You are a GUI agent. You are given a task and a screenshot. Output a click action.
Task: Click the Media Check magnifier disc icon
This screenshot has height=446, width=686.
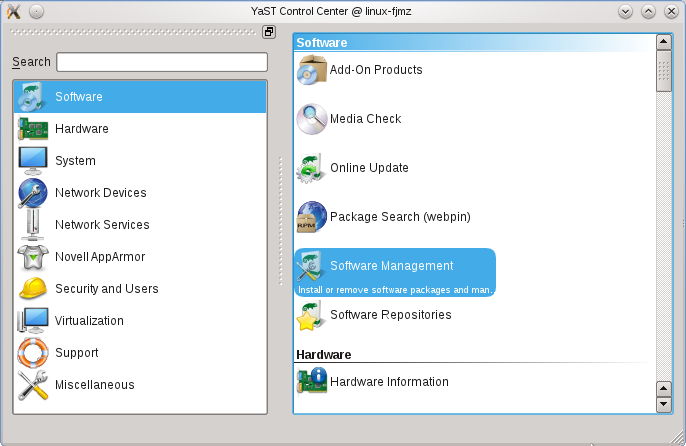tap(312, 119)
